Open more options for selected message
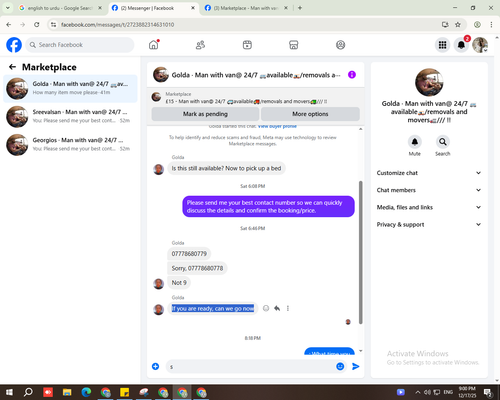Screen dimensions: 500x400 pyautogui.click(x=288, y=308)
